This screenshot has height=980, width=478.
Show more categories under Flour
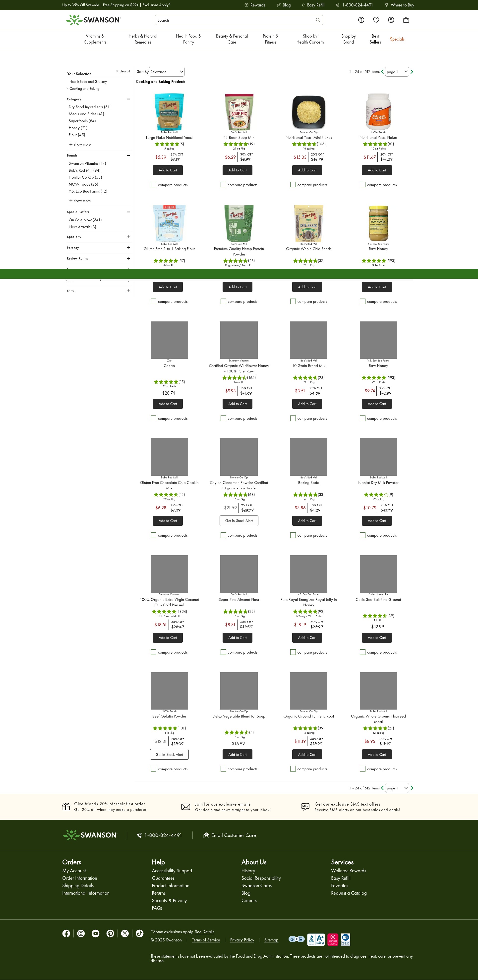point(80,144)
